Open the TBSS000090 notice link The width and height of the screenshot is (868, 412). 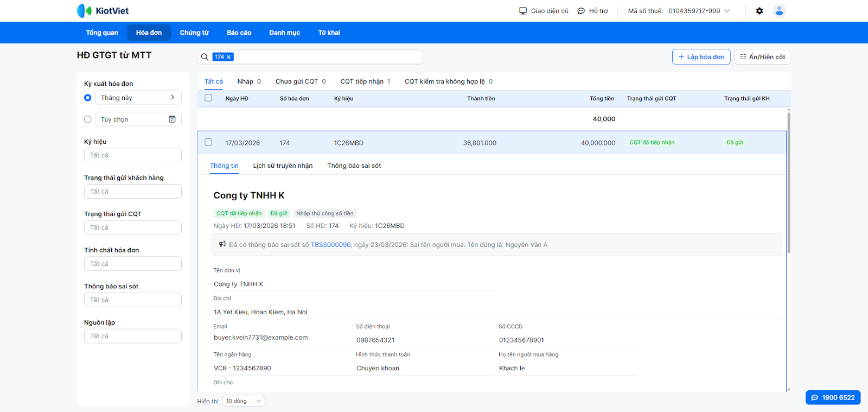click(330, 245)
